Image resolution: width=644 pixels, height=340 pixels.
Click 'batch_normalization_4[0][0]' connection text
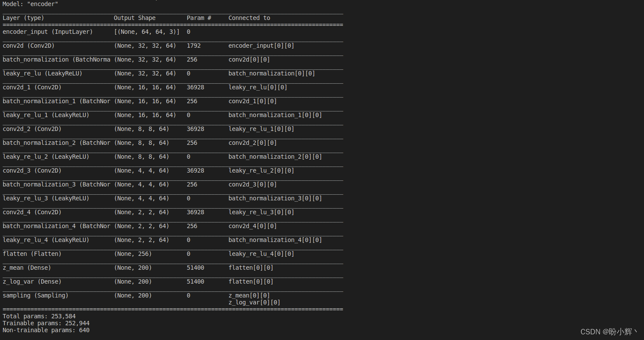[x=275, y=240]
